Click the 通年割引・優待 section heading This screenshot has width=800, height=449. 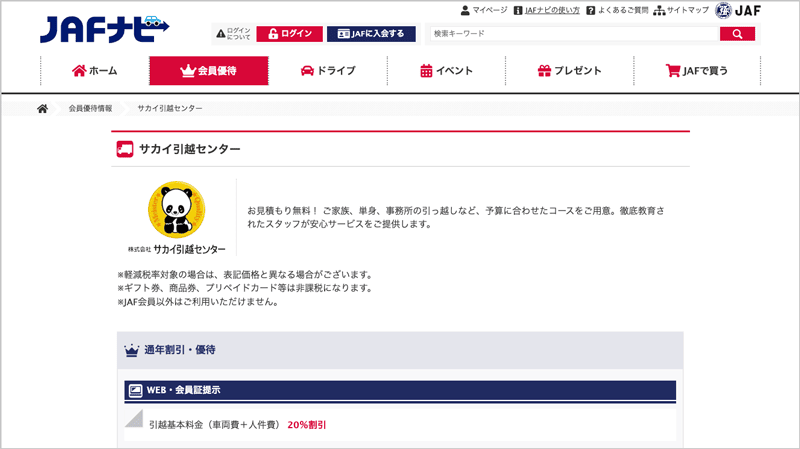click(180, 350)
